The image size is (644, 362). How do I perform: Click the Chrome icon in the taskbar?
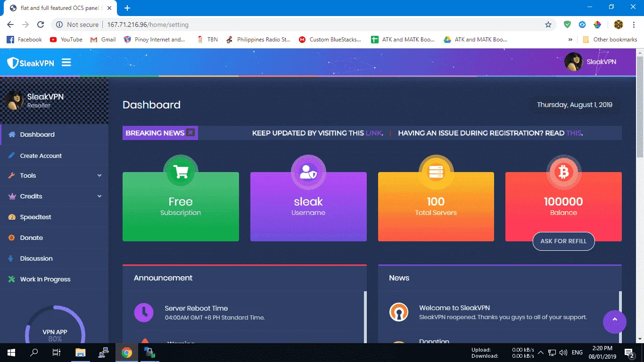point(126,353)
